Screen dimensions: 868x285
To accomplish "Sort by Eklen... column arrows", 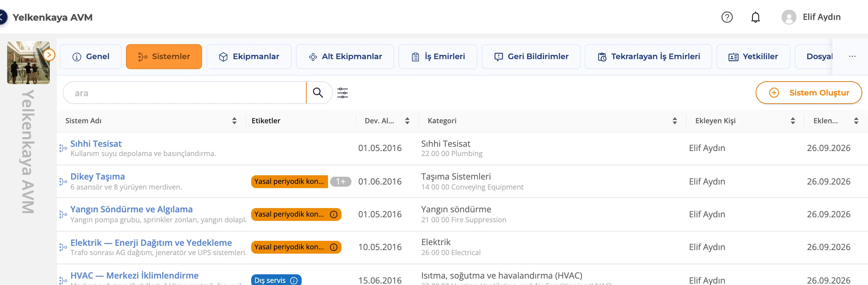I will (856, 121).
